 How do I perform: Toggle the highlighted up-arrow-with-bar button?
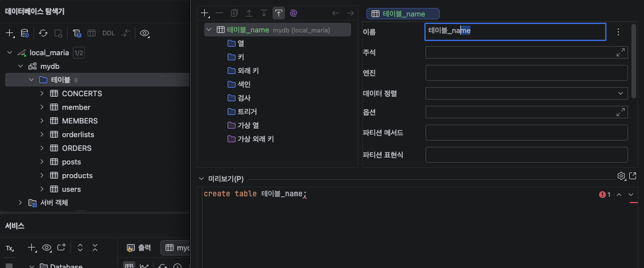pyautogui.click(x=278, y=13)
